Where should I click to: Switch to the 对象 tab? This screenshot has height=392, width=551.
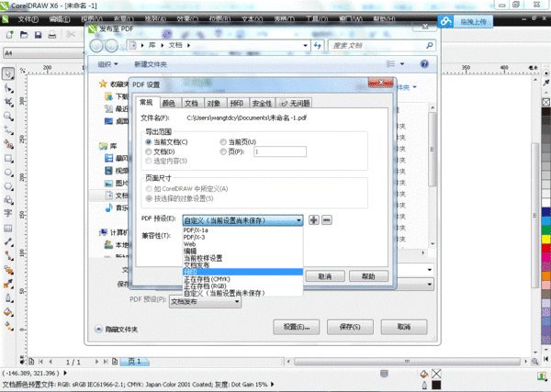[x=214, y=103]
